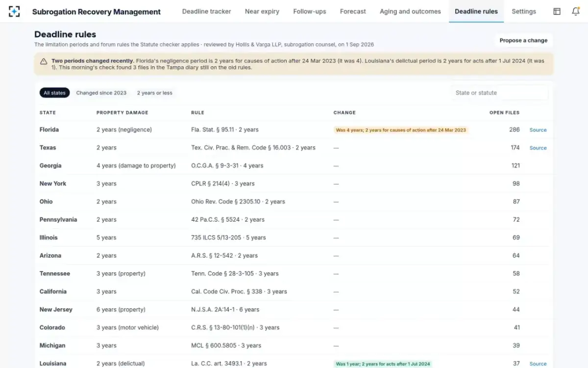Switch to Aging and outcomes tab
Viewport: 588px width, 368px height.
click(410, 11)
